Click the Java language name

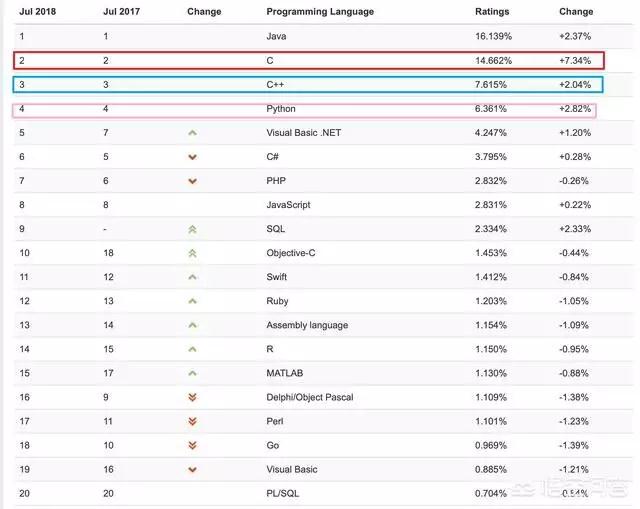pos(276,36)
